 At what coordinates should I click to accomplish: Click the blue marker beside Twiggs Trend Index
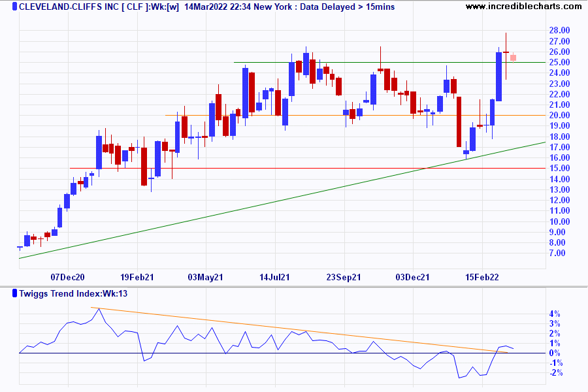[14, 293]
